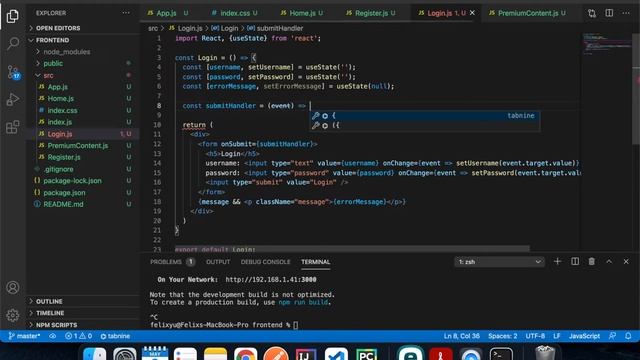640x360 pixels.
Task: Switch to the Register.js tab
Action: coord(371,13)
